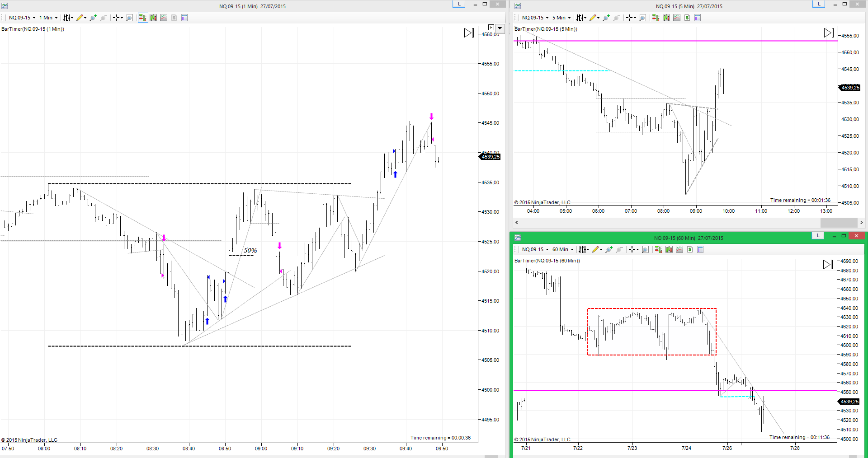Open Strategies dollar icon in 1 Min chart
868x458 pixels.
coord(174,18)
